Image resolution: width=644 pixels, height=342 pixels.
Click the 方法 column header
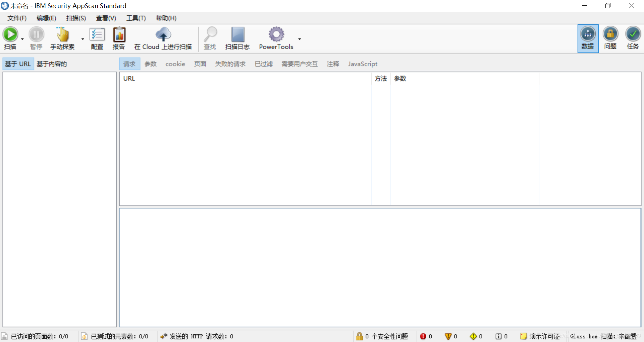(x=381, y=78)
